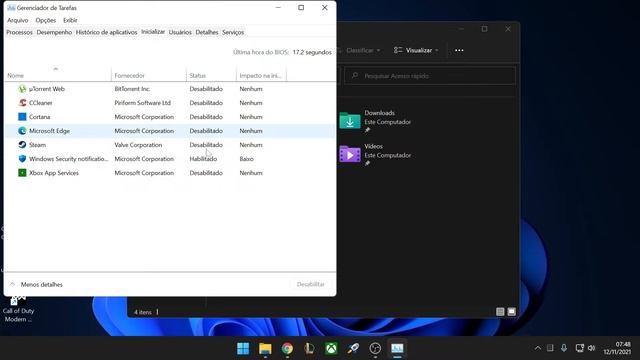Sort by the Status column header

pyautogui.click(x=211, y=76)
